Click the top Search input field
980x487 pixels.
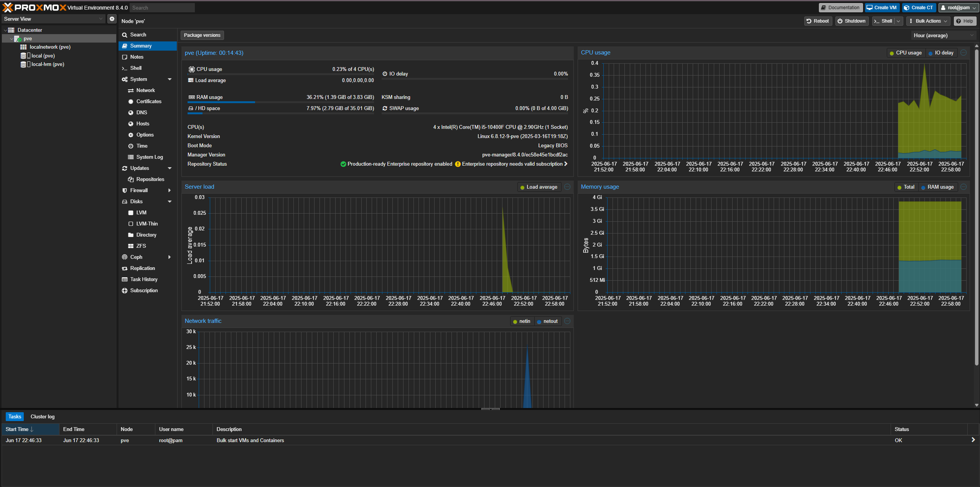click(162, 8)
